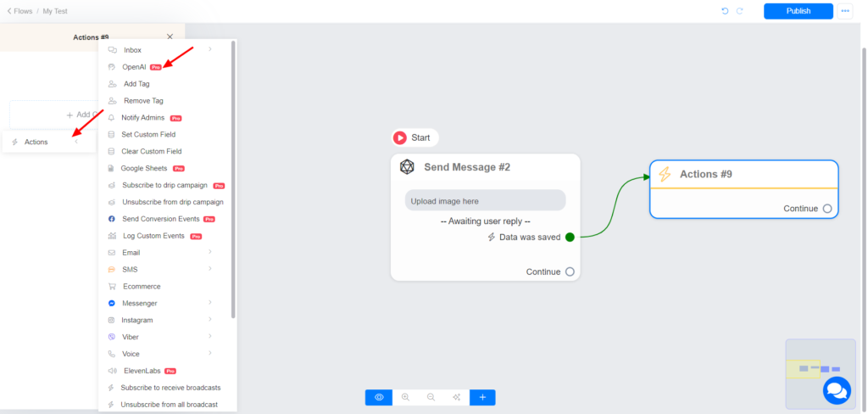This screenshot has width=868, height=414.
Task: Go back to Flows breadcrumb
Action: (x=19, y=11)
